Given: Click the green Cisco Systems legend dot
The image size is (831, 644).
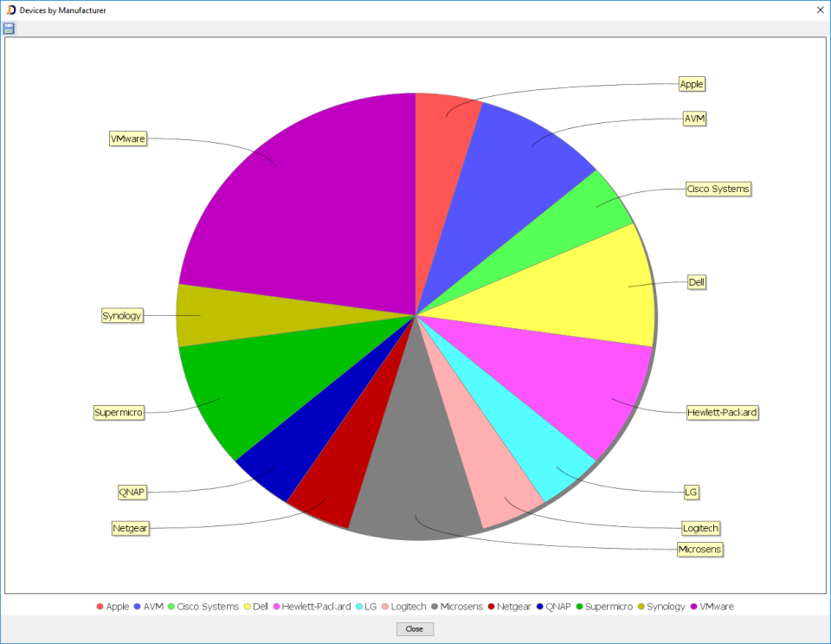Looking at the screenshot, I should [x=171, y=607].
